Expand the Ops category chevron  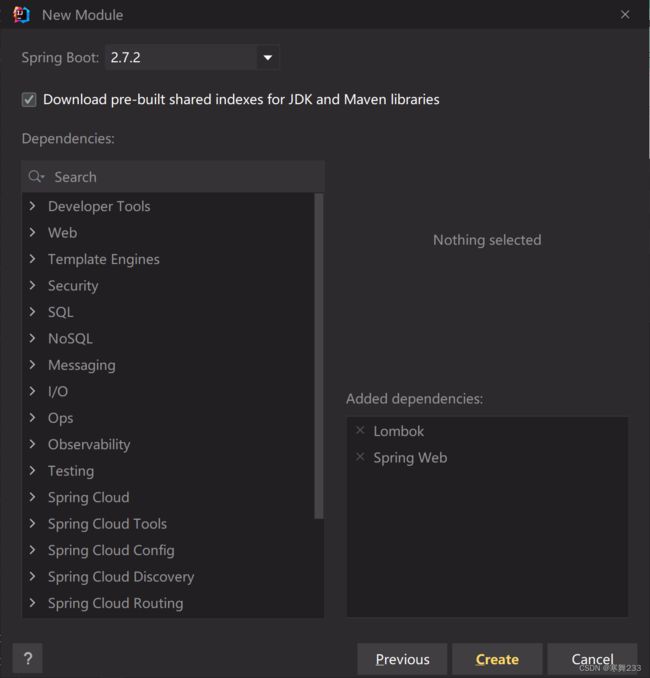(x=32, y=418)
